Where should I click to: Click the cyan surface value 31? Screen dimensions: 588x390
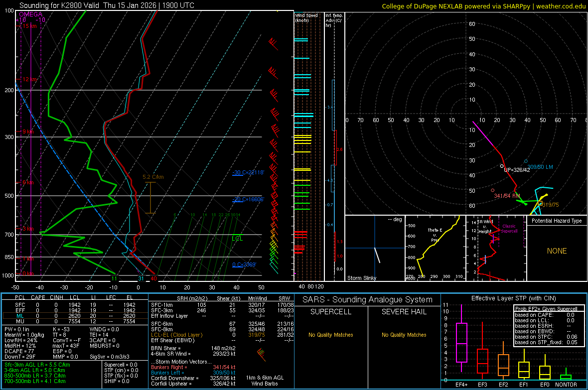pos(141,278)
